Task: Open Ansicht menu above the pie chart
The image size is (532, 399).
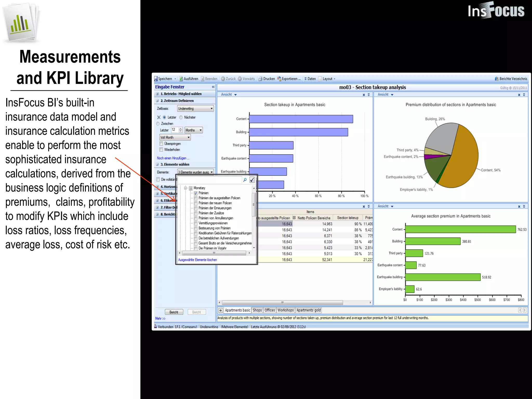Action: (x=385, y=95)
